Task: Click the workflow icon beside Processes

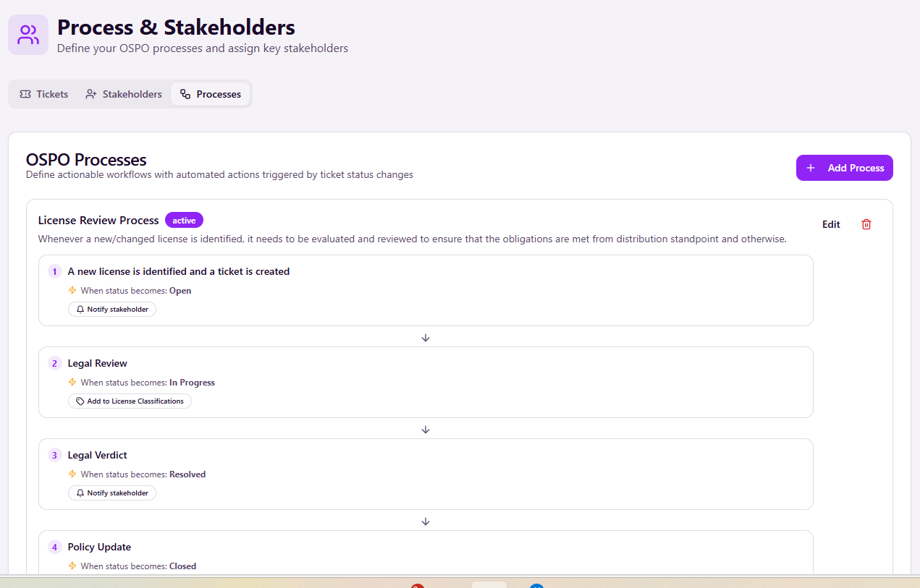Action: (x=185, y=94)
